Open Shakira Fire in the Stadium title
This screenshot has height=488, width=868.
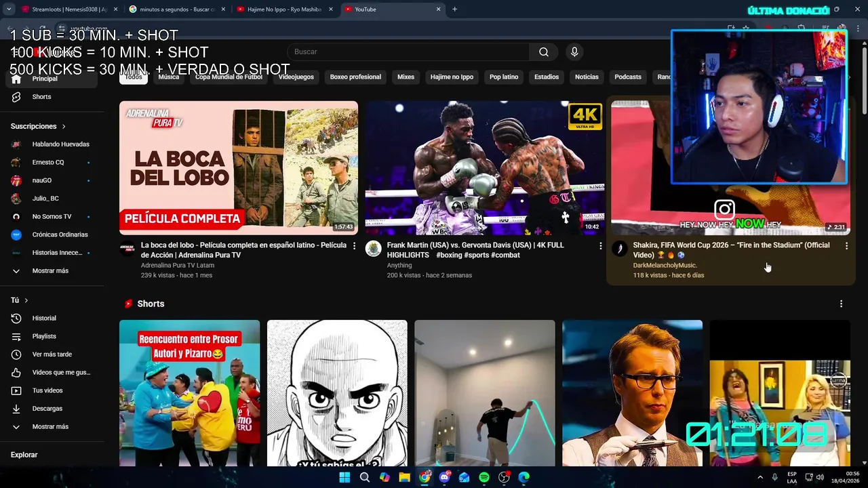731,250
